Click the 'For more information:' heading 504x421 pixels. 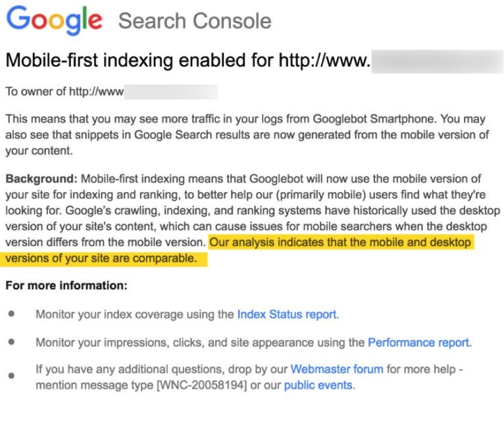point(66,285)
